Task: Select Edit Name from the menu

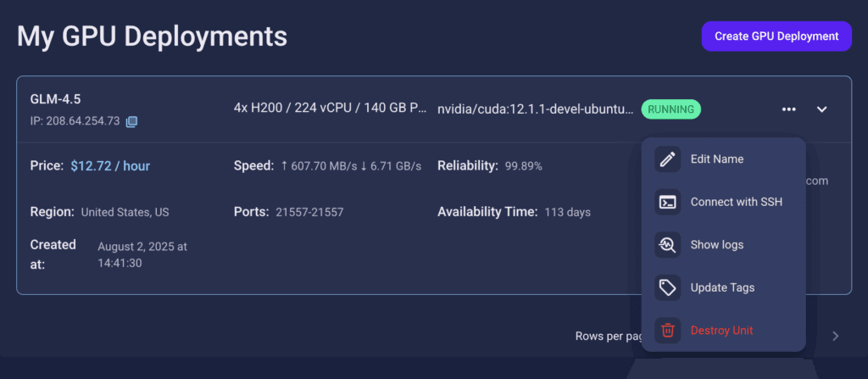Action: [716, 159]
